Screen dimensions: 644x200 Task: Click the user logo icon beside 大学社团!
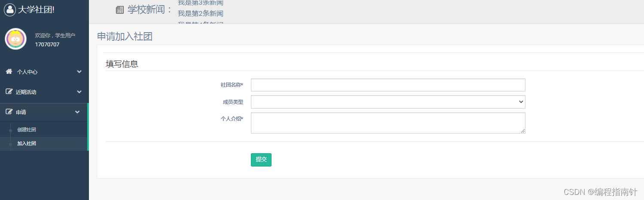(x=10, y=9)
